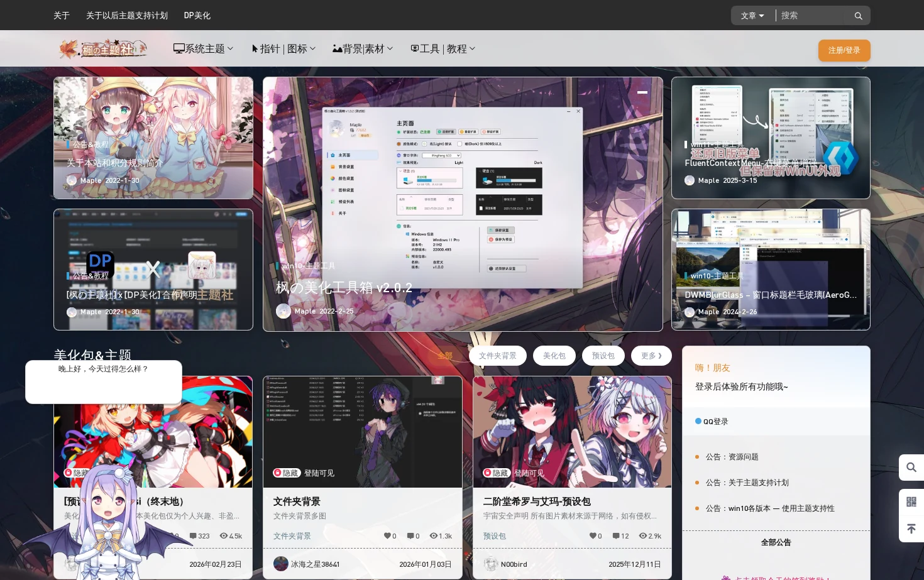
Task: Click the date 2026年01月03日
Action: (x=426, y=564)
